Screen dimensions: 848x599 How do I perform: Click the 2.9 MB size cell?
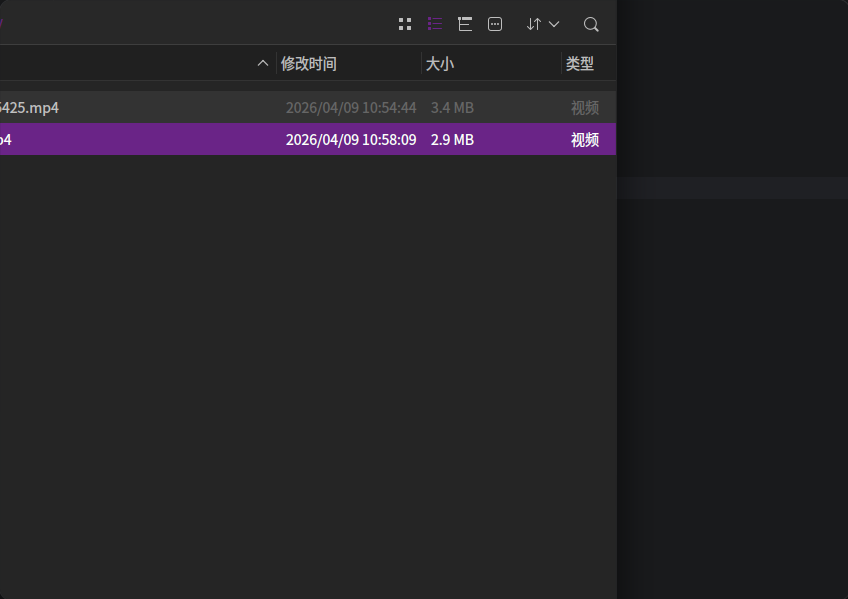click(x=451, y=139)
